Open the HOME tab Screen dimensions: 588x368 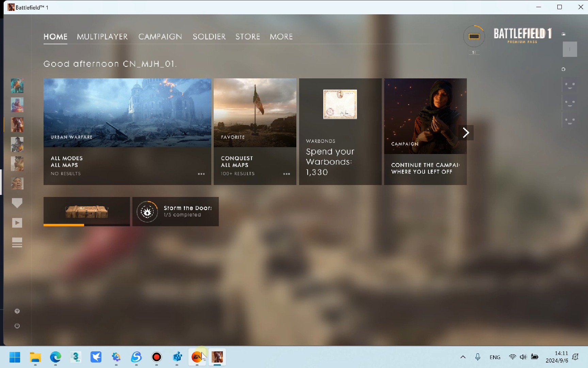pos(55,36)
